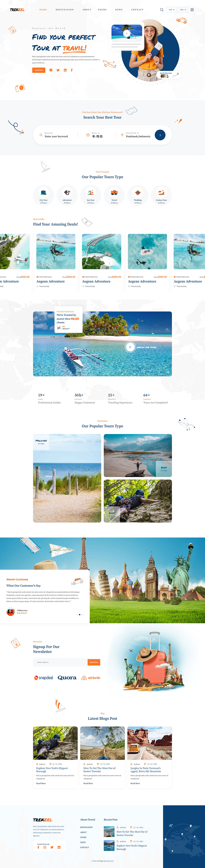Play the Watch The Video button
Viewport: 205px width, 868px height.
(x=130, y=347)
